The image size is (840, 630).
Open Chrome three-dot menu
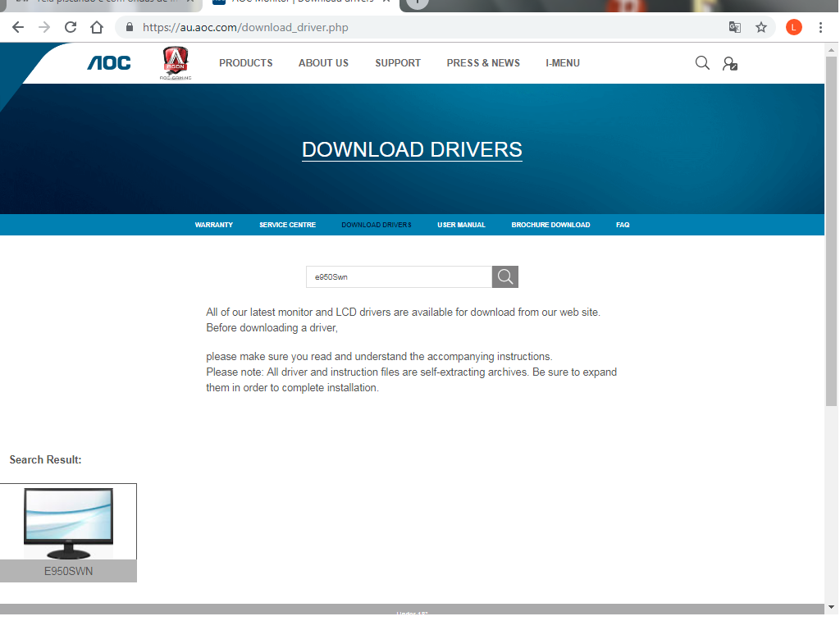coord(820,27)
